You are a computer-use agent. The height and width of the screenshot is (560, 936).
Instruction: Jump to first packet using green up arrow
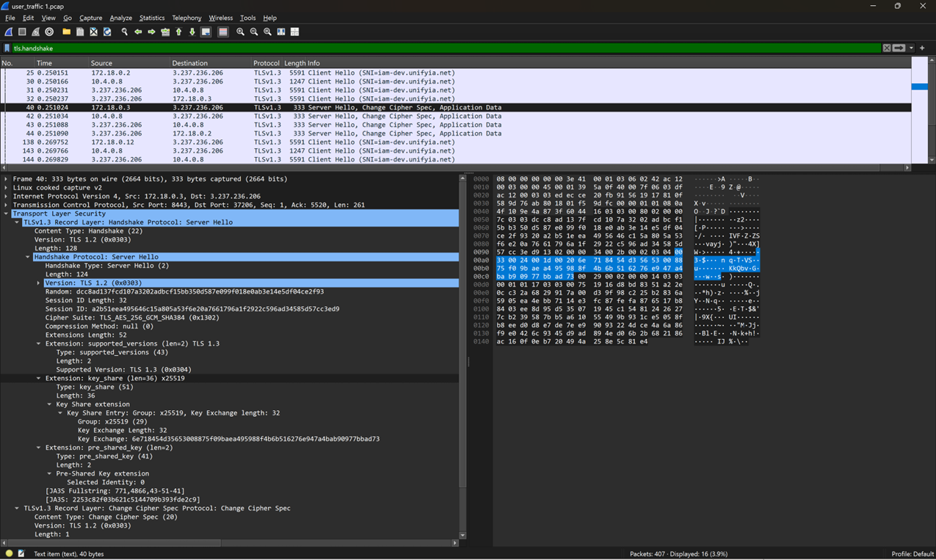pos(178,32)
